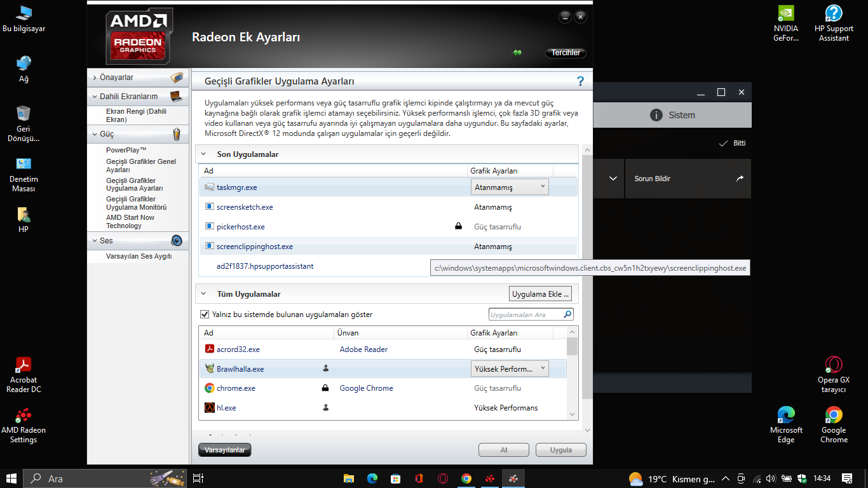Open File Explorer from the taskbar
The width and height of the screenshot is (868, 488).
[348, 478]
